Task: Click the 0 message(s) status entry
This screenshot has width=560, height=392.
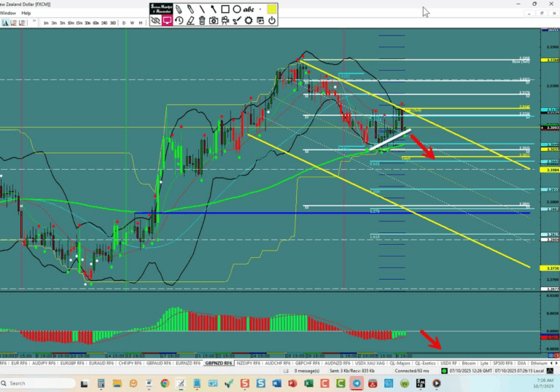Action: click(x=307, y=371)
